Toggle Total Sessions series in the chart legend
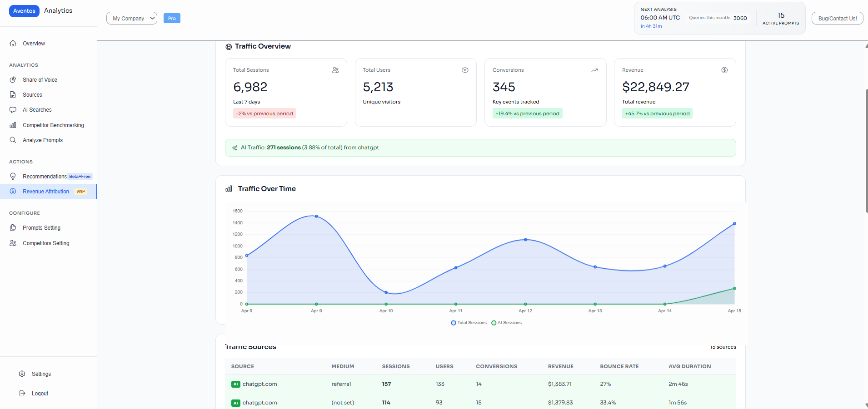This screenshot has height=409, width=868. point(469,323)
